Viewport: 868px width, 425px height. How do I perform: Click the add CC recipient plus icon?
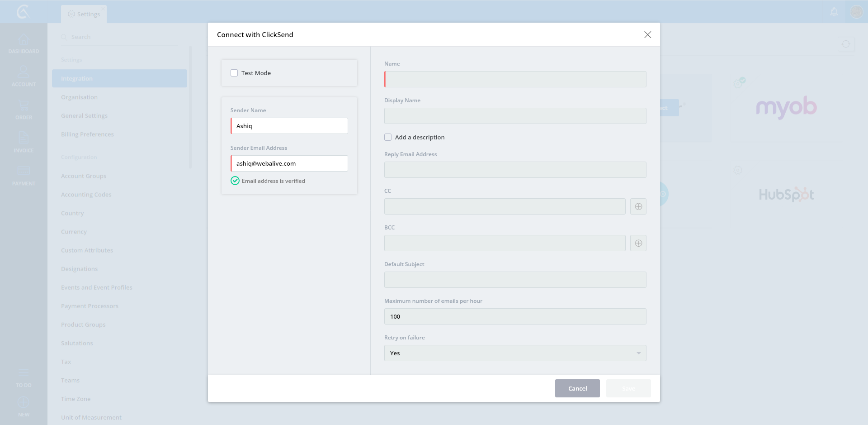point(638,206)
